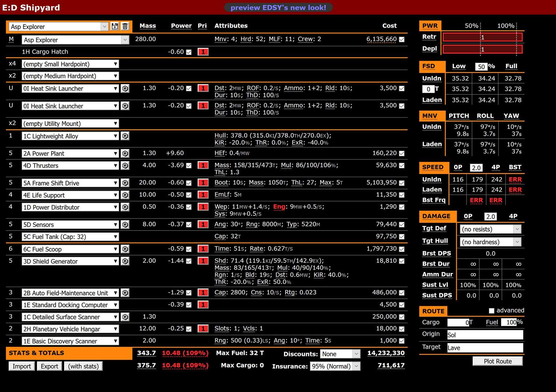
Task: Toggle power checkbox for 3D Shield Generator
Action: pos(189,261)
